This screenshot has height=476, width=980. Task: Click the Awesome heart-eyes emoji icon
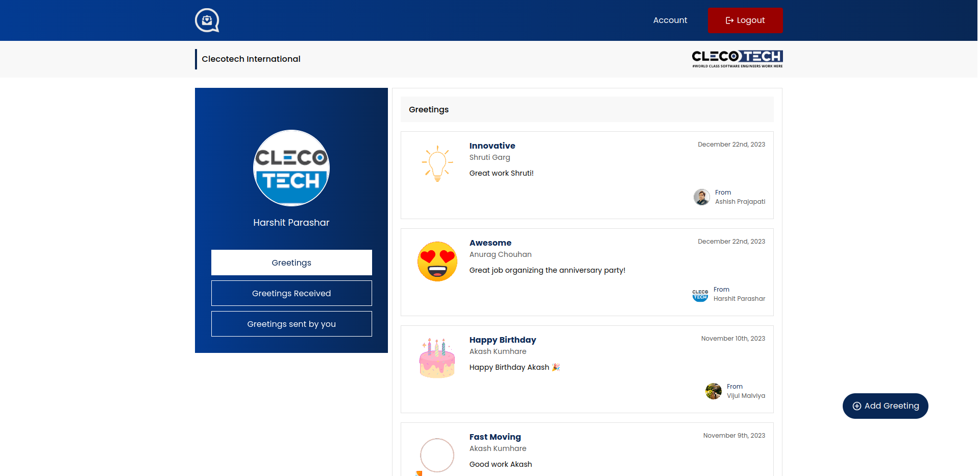(437, 261)
